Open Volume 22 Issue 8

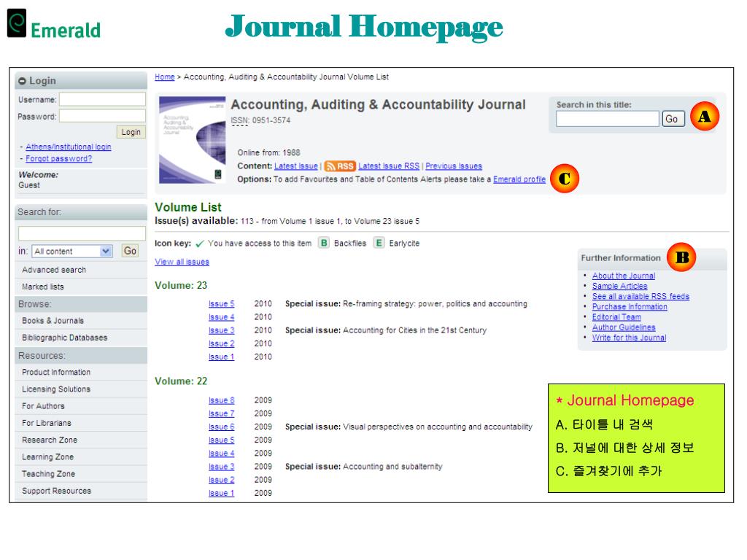[222, 400]
